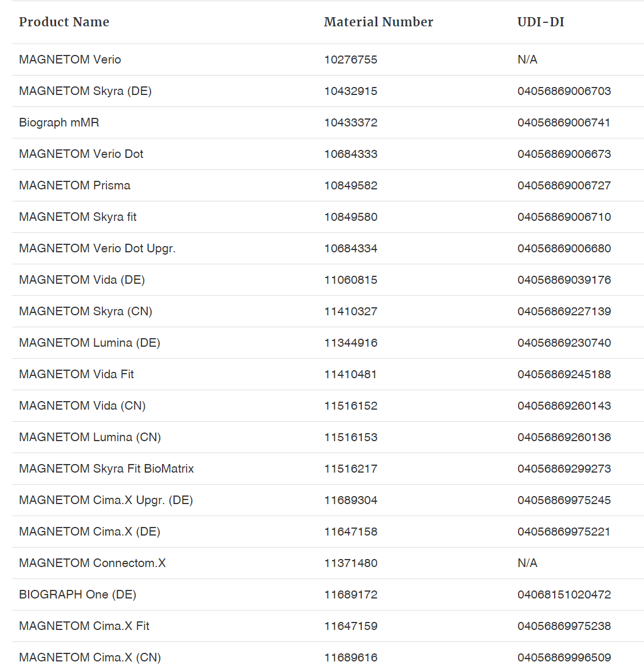Click material number 11344916
Viewport: 644px width, 666px height.
tap(350, 343)
